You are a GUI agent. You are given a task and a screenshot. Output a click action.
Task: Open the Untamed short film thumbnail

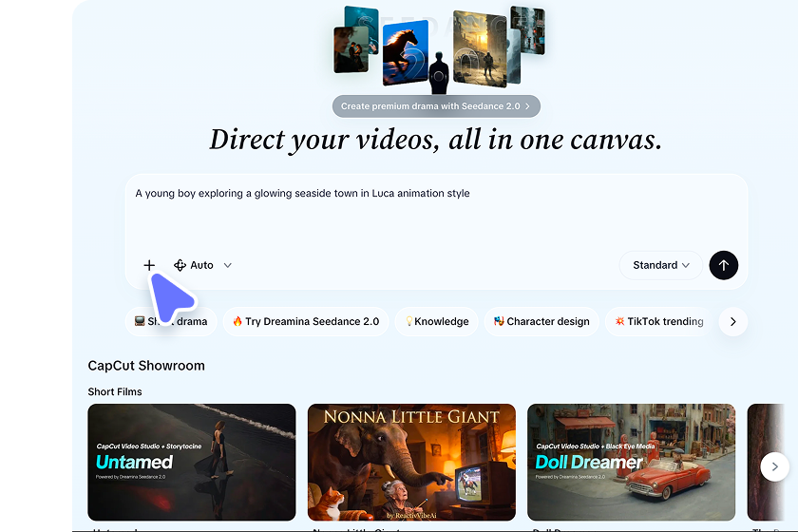(192, 463)
